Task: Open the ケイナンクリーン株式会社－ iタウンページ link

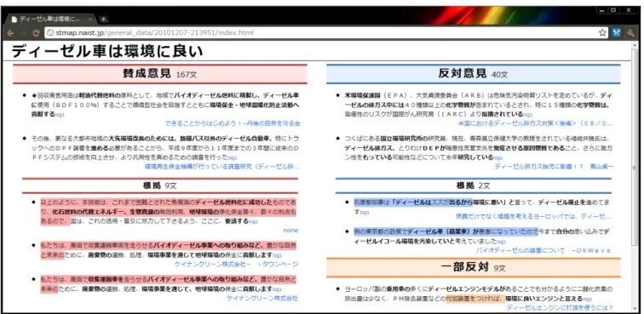Action: click(236, 265)
